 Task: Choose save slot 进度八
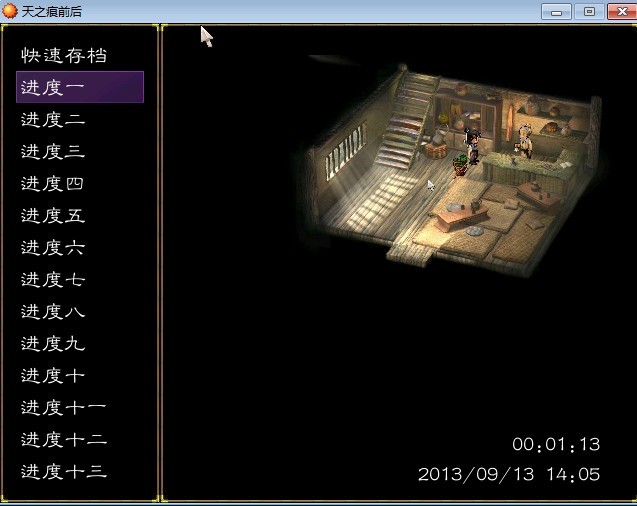coord(53,312)
